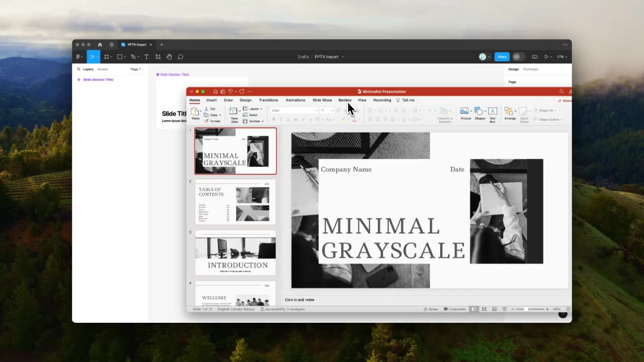Expand the PPTX Import file name dropdown
Image resolution: width=644 pixels, height=362 pixels.
(x=342, y=57)
